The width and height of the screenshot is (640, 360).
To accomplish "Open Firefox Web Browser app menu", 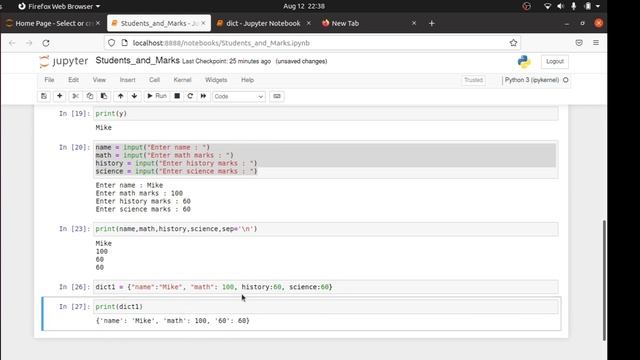I will [x=59, y=6].
